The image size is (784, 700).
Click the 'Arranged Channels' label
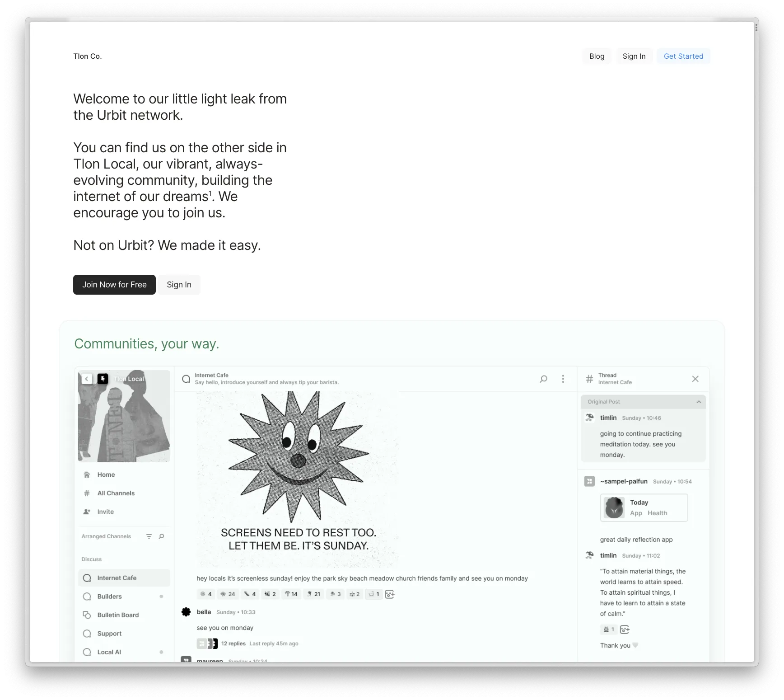106,536
